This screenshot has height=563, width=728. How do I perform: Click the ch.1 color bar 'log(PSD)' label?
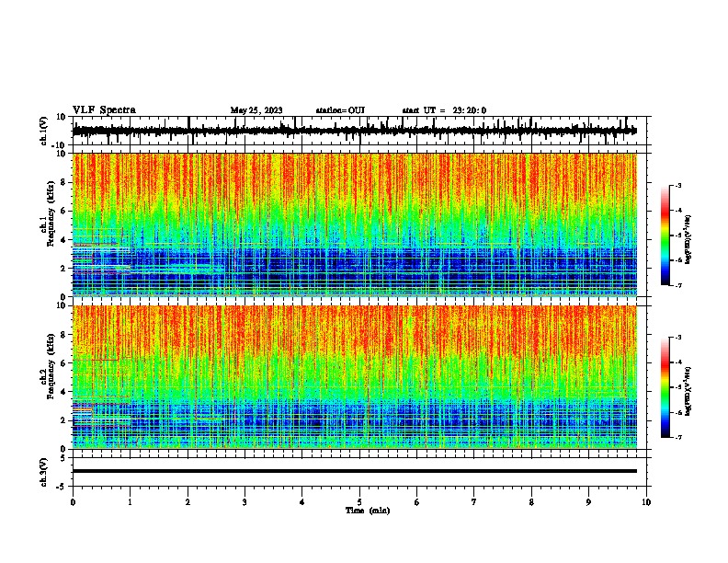[x=688, y=240]
